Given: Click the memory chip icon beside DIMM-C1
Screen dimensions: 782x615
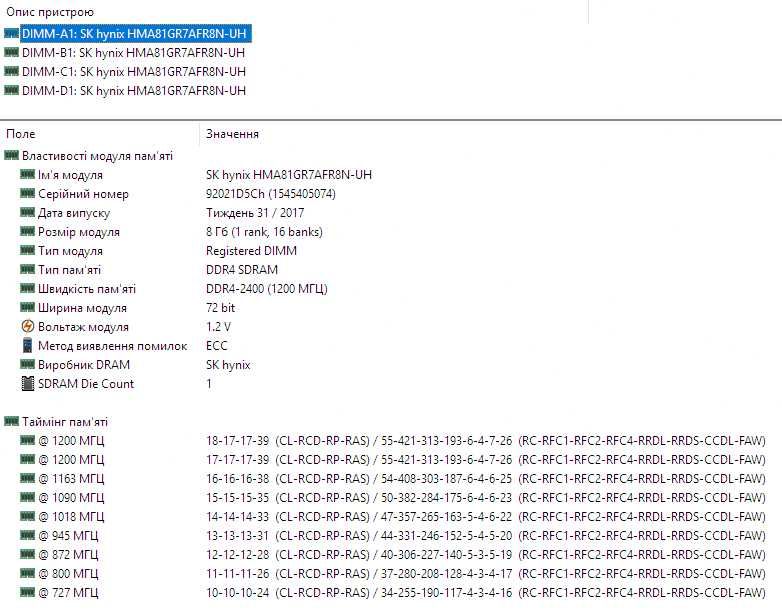Looking at the screenshot, I should (x=11, y=71).
